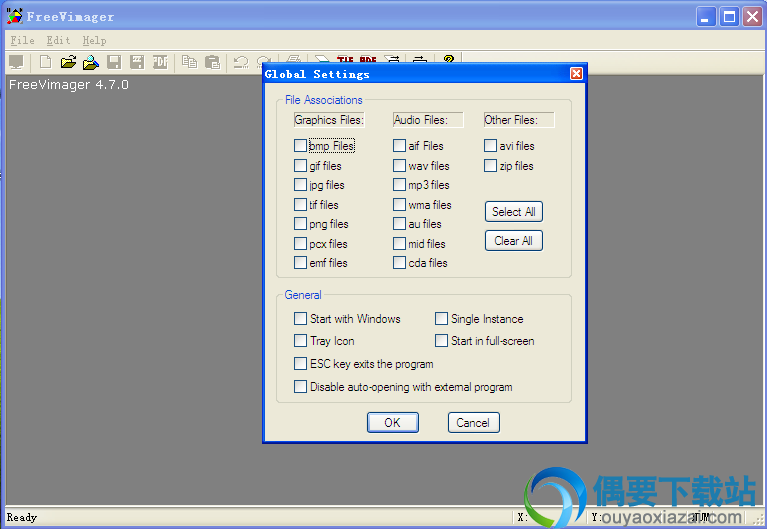Minimize the FreeVimager window

click(x=706, y=17)
